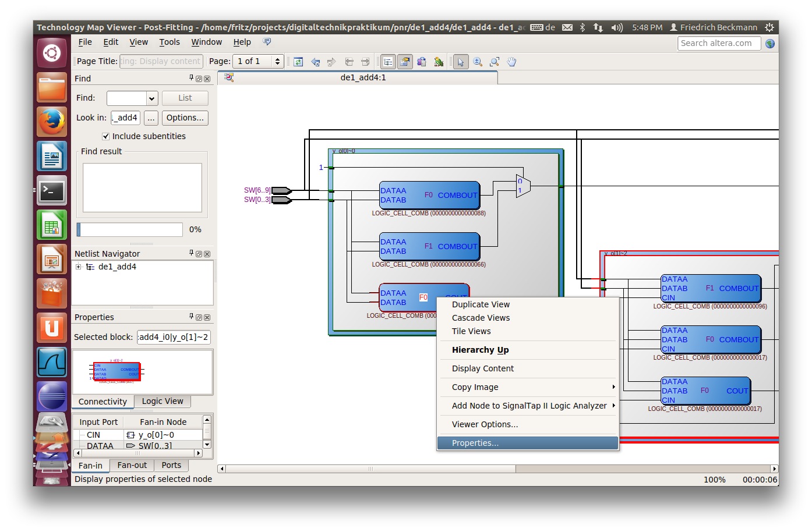This screenshot has height=532, width=812.
Task: Click the bird's eye view parrot icon
Action: point(439,62)
